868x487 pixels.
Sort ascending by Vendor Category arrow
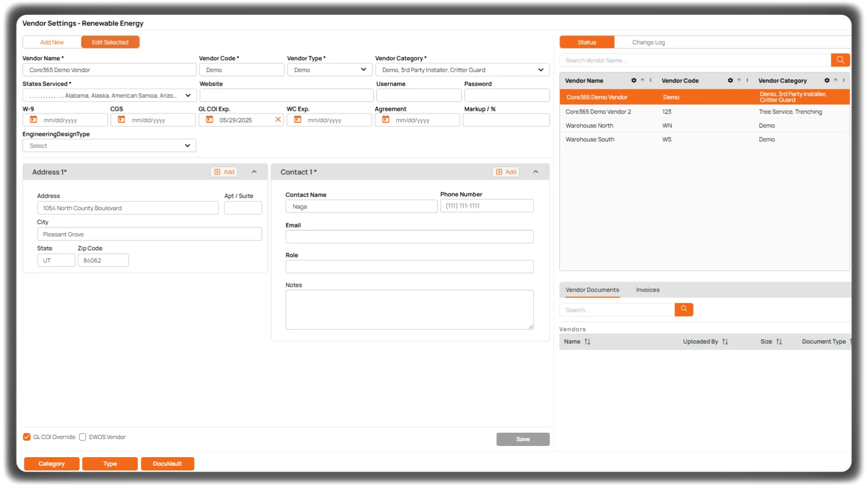(835, 80)
